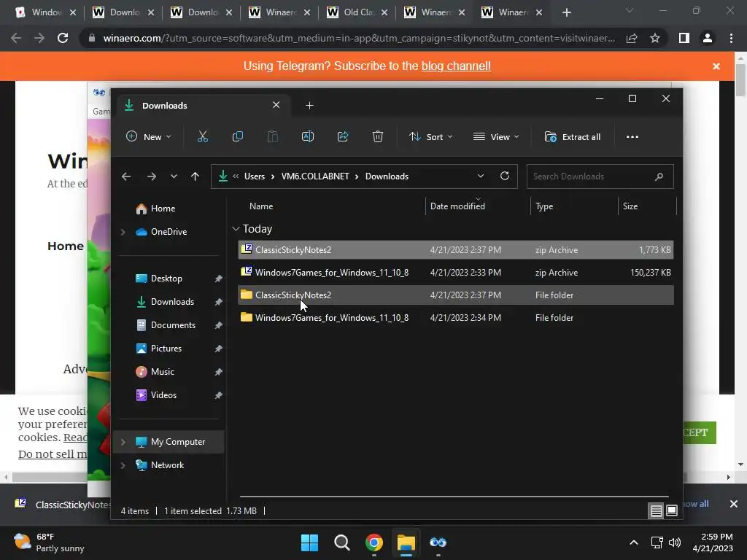Open taskbar Search
Screen dimensions: 747x560
click(341, 542)
